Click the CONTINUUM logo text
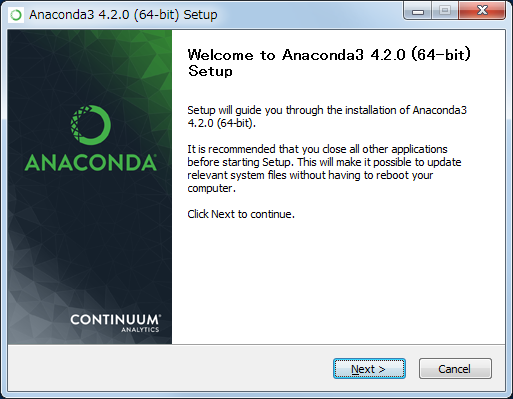Image resolution: width=513 pixels, height=399 pixels. tap(115, 319)
